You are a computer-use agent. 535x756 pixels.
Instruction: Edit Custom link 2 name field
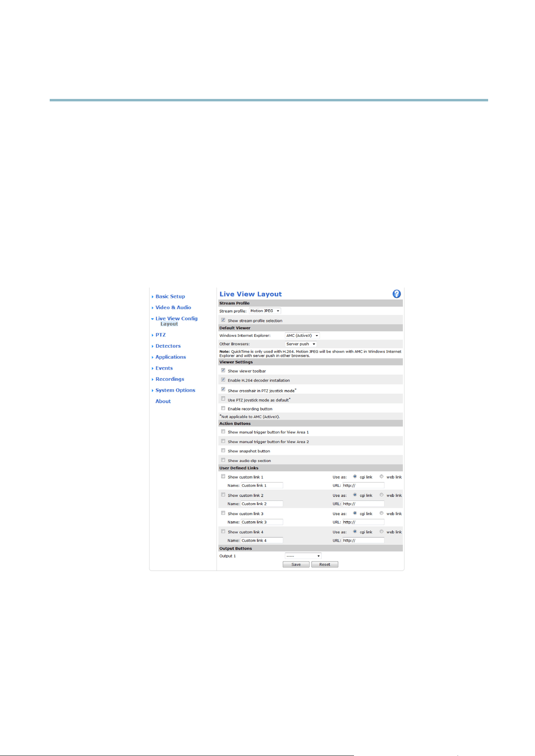point(262,504)
